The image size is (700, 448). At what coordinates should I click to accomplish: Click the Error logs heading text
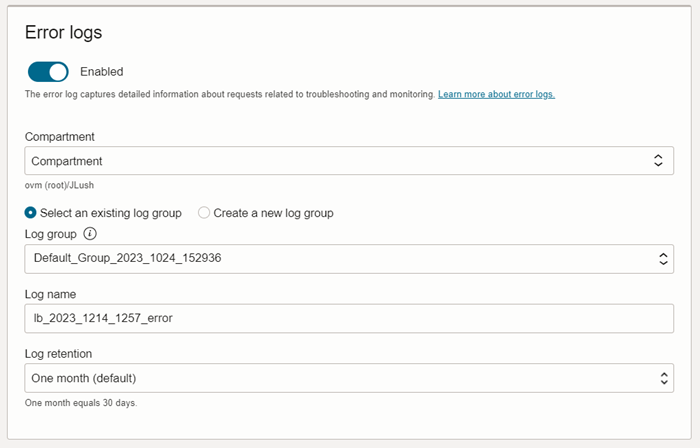tap(63, 33)
